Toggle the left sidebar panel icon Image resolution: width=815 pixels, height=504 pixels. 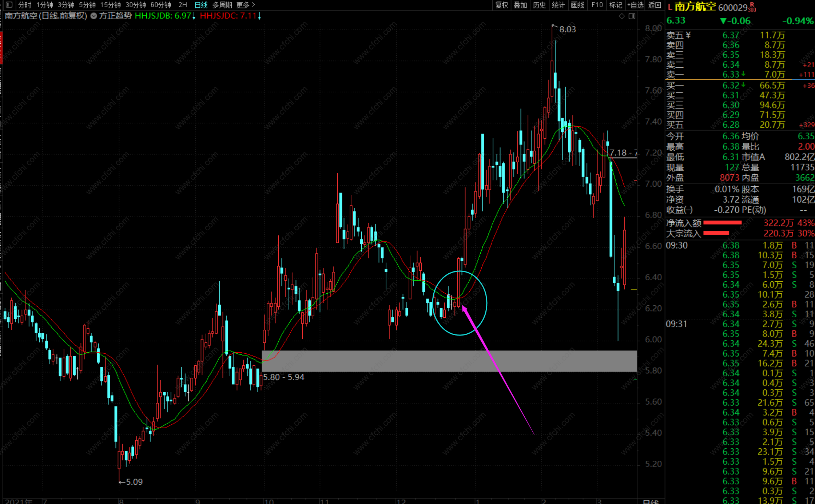coord(9,5)
